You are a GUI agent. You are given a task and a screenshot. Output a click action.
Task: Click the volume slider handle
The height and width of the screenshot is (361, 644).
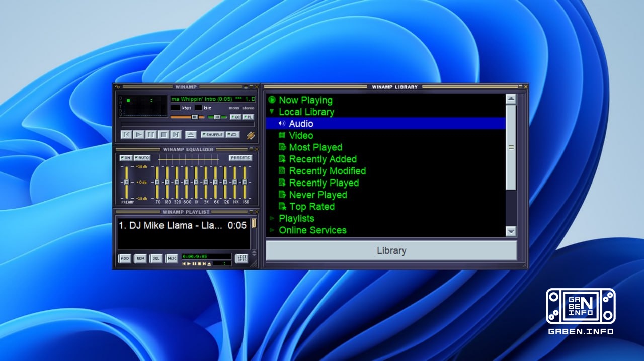point(195,117)
